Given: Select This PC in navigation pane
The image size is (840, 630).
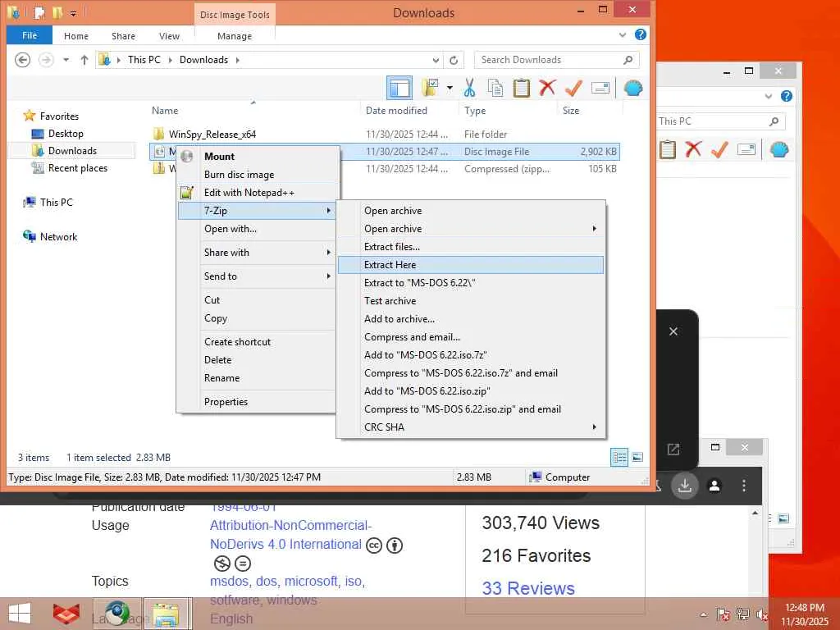Looking at the screenshot, I should coord(48,203).
